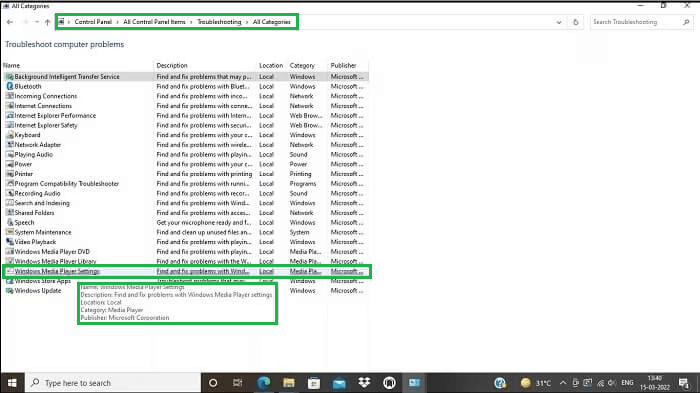Sort by the Category column header
This screenshot has width=700, height=393.
(x=302, y=66)
